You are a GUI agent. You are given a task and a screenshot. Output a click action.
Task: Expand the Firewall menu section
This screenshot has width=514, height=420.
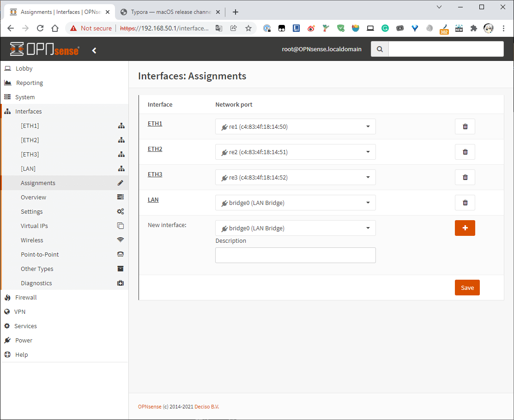click(x=26, y=298)
